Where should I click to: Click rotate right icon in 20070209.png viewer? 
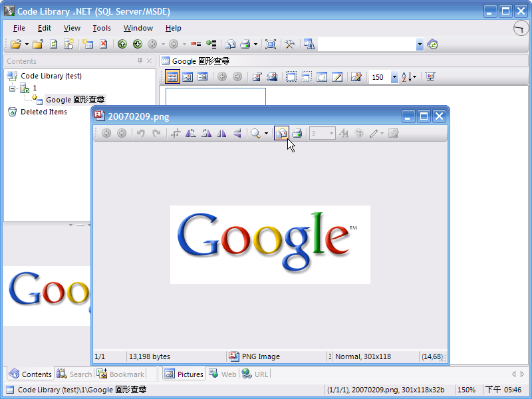[206, 134]
